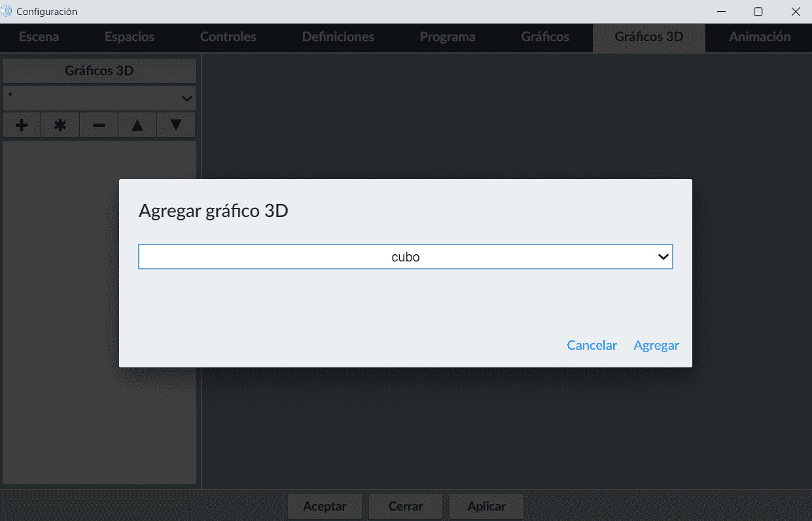812x521 pixels.
Task: Switch to the Escena tab
Action: click(39, 37)
